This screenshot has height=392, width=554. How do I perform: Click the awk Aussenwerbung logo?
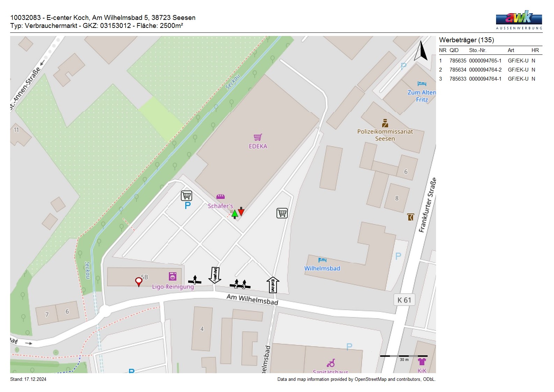519,20
